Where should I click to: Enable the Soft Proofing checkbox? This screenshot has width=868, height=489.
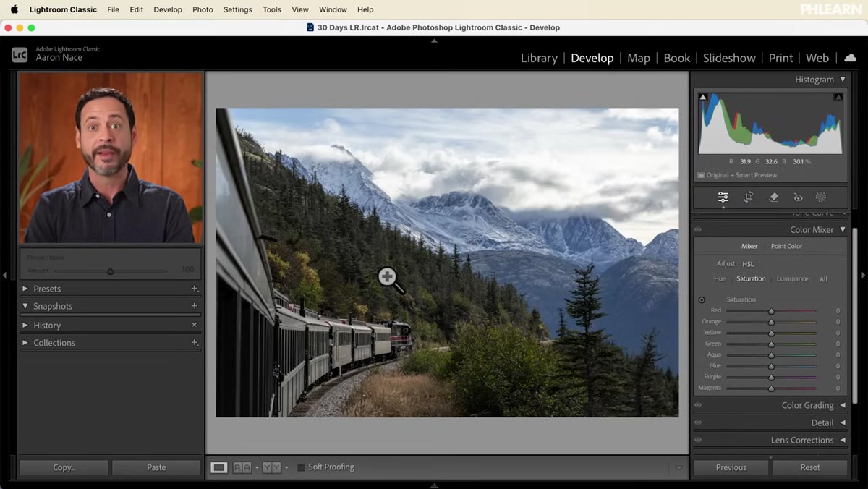click(301, 467)
